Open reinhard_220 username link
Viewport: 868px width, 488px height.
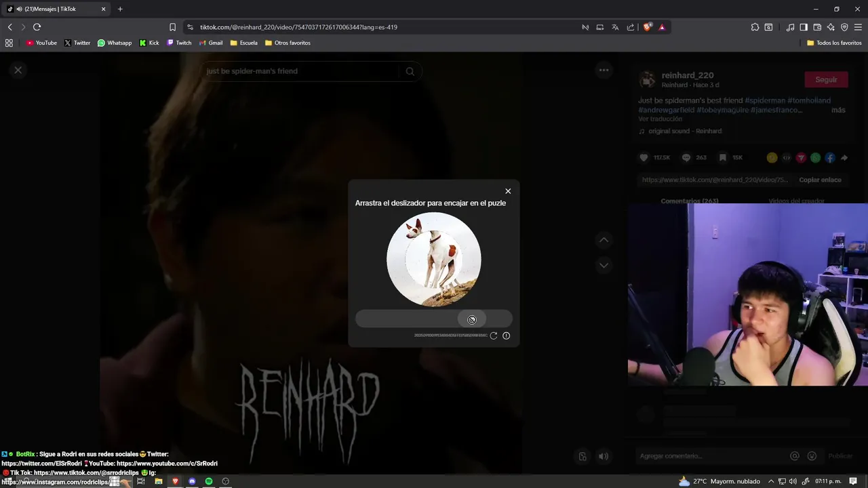(x=688, y=75)
